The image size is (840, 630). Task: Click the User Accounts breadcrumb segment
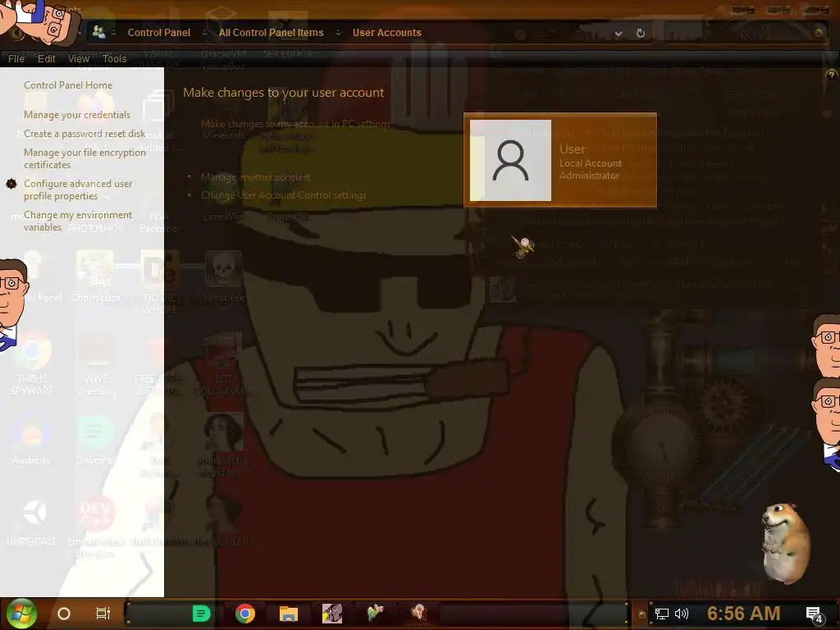(387, 33)
